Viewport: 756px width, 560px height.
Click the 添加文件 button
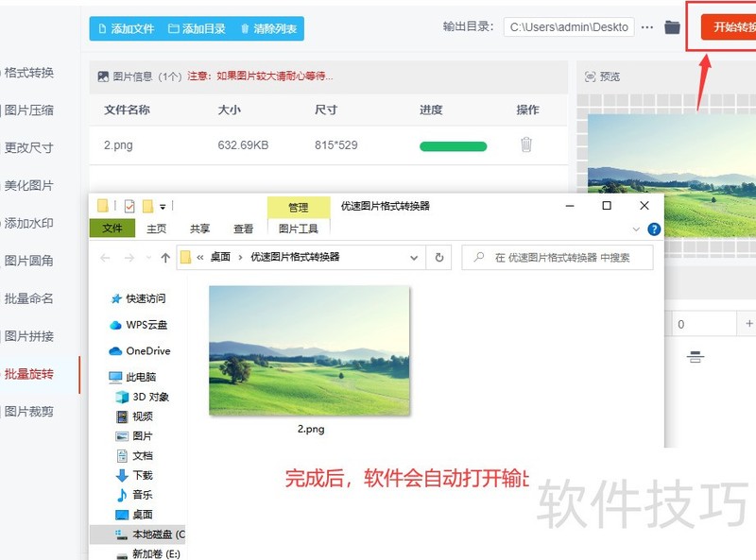[x=124, y=28]
